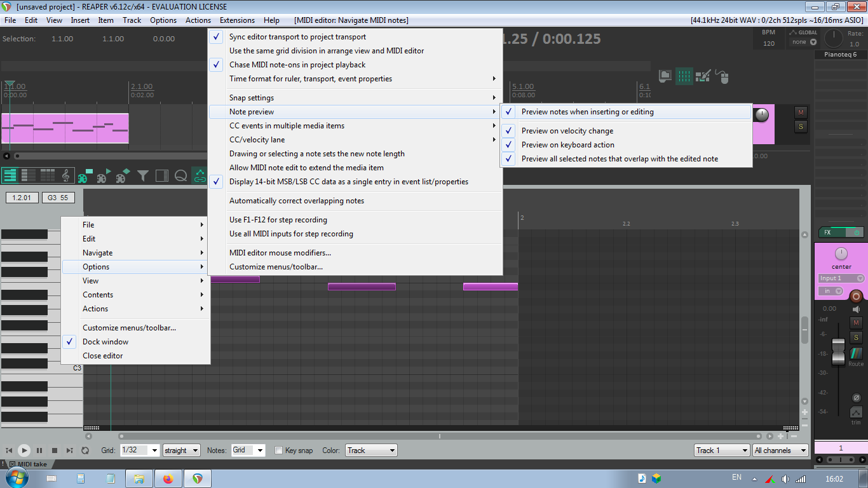Click the Stop button in MIDI editor transport
Screen dimensions: 868x488
[x=55, y=451]
